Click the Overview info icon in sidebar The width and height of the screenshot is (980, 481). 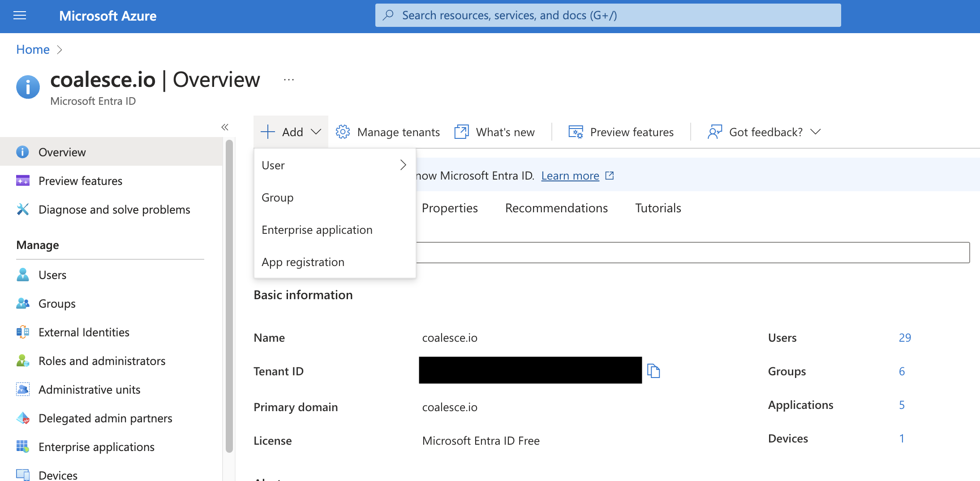22,152
